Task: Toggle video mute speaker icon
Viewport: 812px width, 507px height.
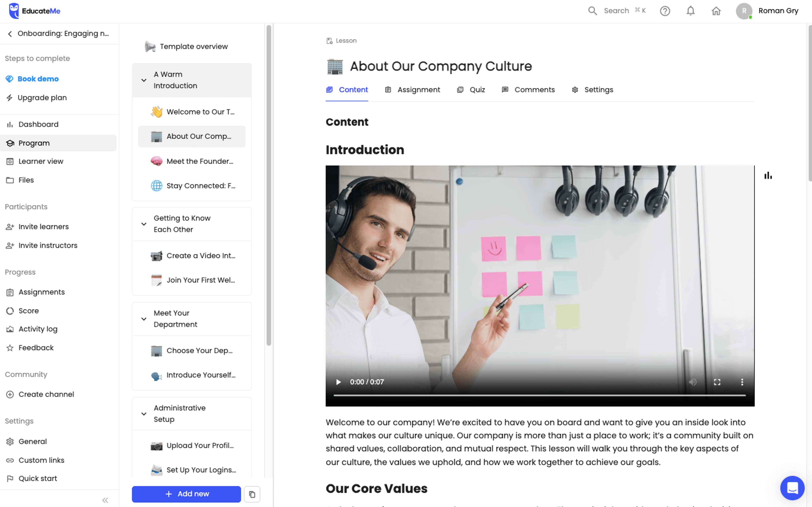Action: pyautogui.click(x=692, y=382)
